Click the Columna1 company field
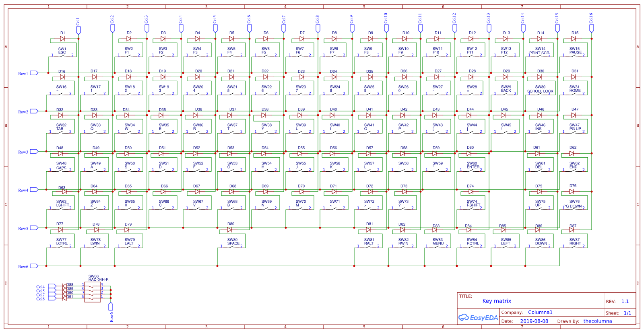Viewport: 644px width, 333px height. 540,312
